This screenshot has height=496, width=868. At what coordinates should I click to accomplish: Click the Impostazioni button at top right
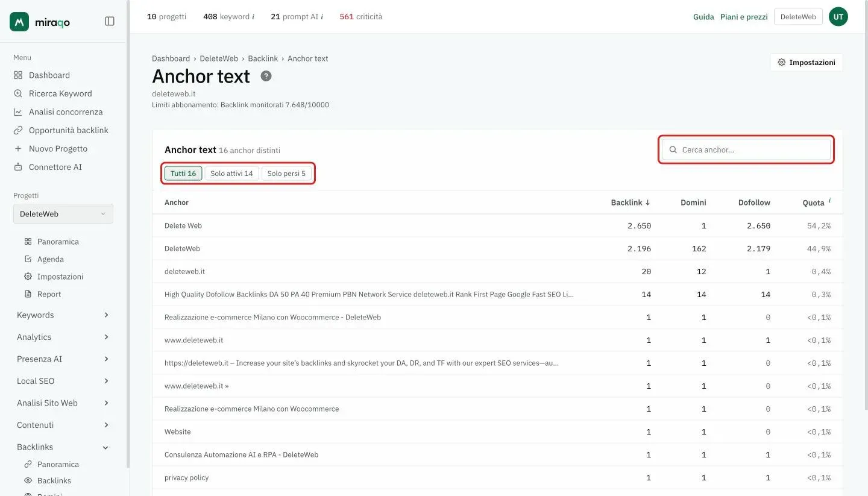point(807,63)
